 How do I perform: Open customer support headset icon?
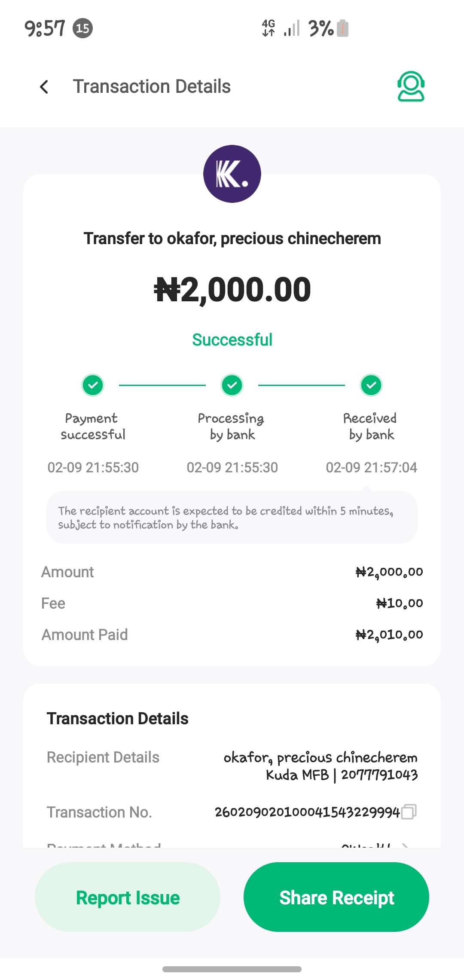(411, 86)
